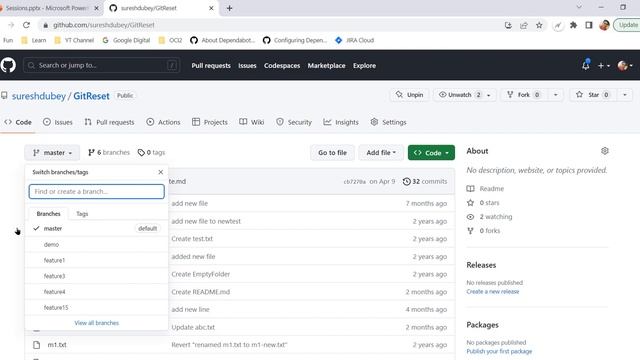Open the Insights tab
This screenshot has width=640, height=360.
(x=341, y=122)
